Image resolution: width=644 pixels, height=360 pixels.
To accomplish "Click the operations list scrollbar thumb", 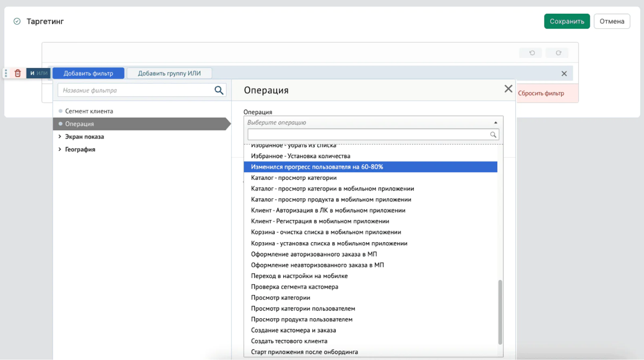I will pos(500,312).
